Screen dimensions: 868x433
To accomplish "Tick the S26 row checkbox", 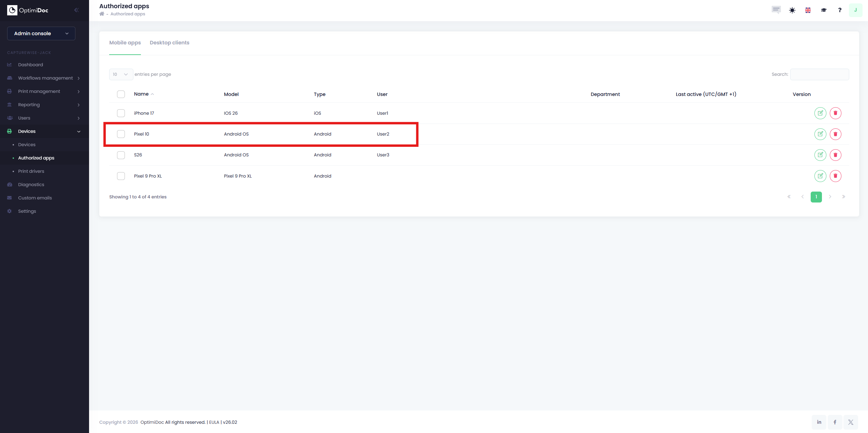I will click(121, 155).
